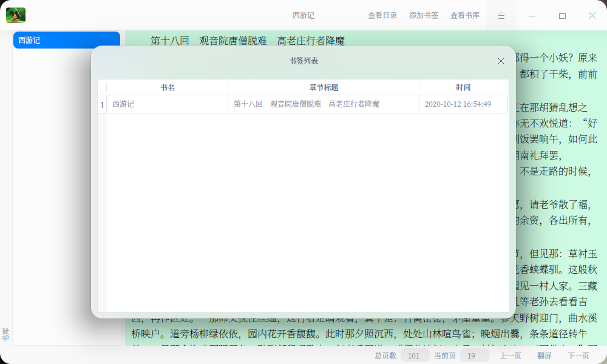Viewport: 607px width, 364px height.
Task: Maximize the reader window
Action: coord(562,16)
